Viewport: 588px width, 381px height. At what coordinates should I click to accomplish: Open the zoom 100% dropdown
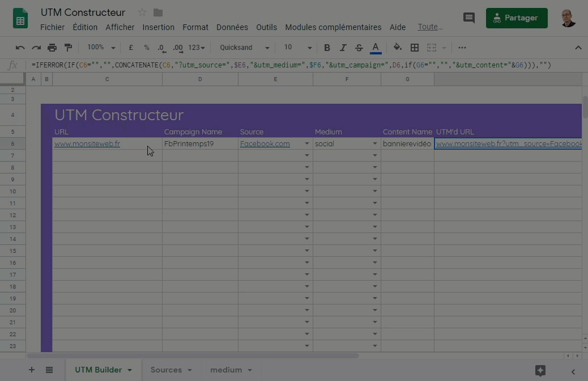[x=101, y=48]
